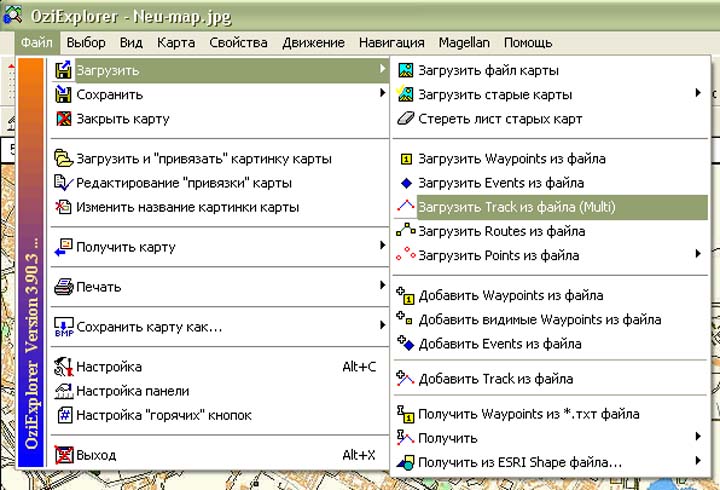Expand the Получить карту submenu arrow

[382, 245]
